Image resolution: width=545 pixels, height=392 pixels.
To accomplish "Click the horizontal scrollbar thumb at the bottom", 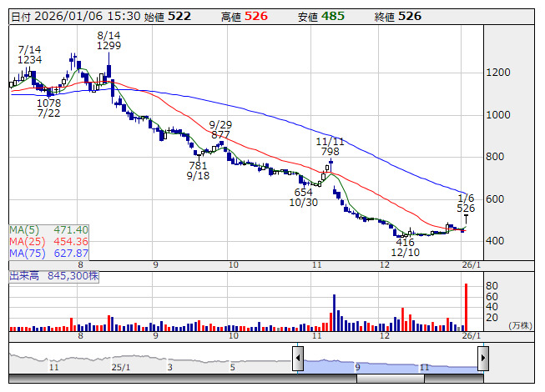I will [x=391, y=379].
